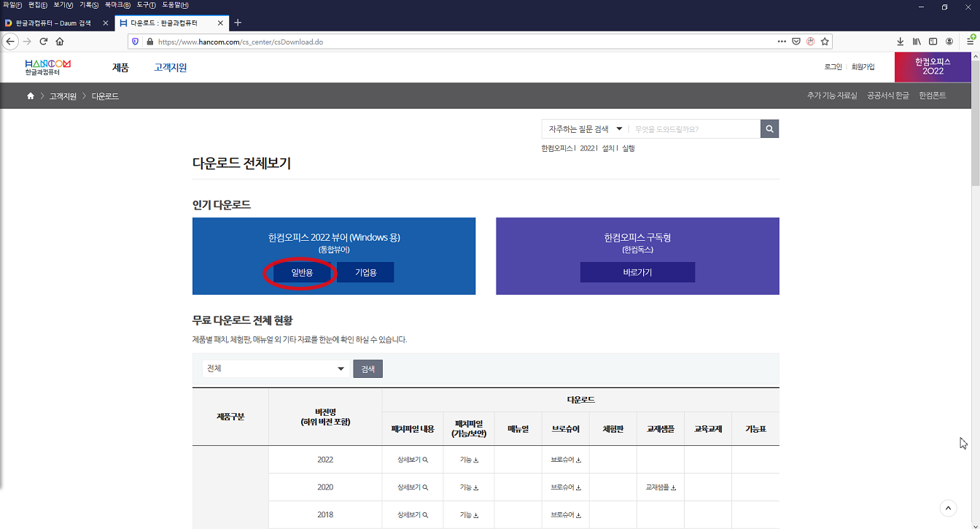
Task: Close the Daum 검색 tab
Action: [105, 23]
